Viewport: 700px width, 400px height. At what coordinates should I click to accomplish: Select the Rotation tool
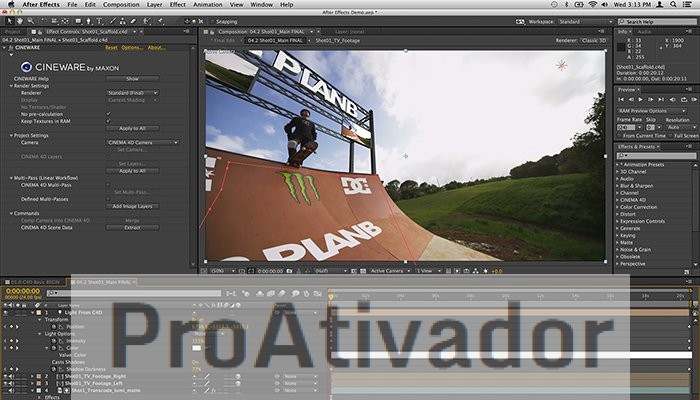(43, 21)
